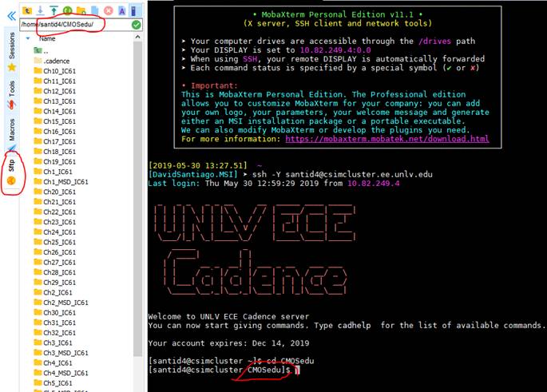Image resolution: width=547 pixels, height=392 pixels.
Task: Select the Ch32_IC61 folder
Action: (x=55, y=333)
